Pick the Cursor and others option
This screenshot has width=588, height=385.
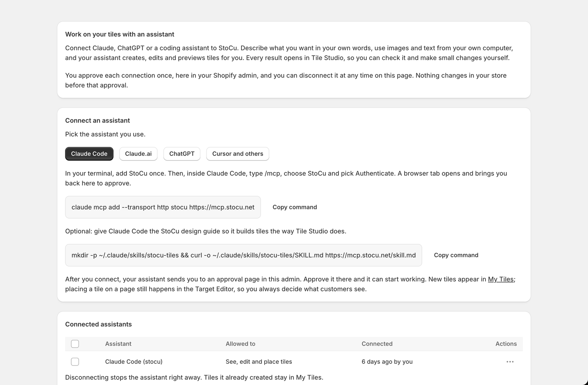tap(238, 154)
